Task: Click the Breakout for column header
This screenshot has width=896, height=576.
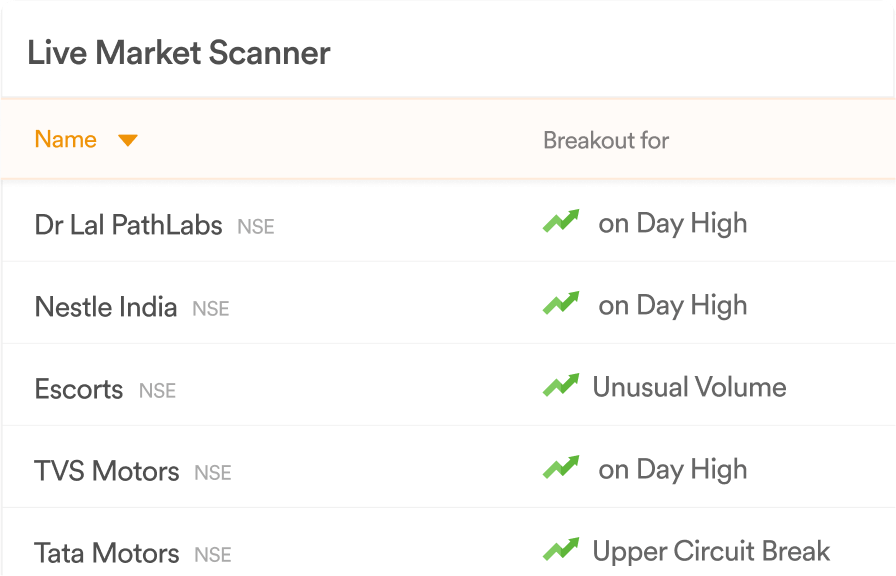Action: coord(606,141)
